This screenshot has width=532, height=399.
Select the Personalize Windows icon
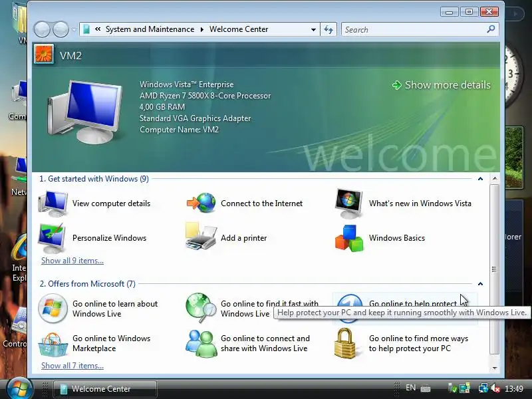tap(53, 238)
